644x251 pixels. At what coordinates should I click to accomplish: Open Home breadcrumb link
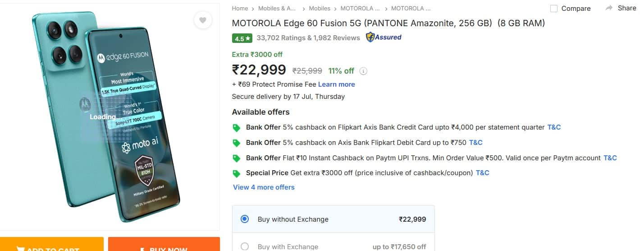click(x=240, y=8)
